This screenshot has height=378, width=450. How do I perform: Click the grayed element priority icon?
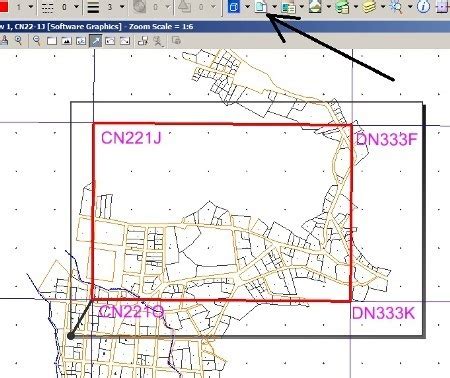pyautogui.click(x=184, y=7)
